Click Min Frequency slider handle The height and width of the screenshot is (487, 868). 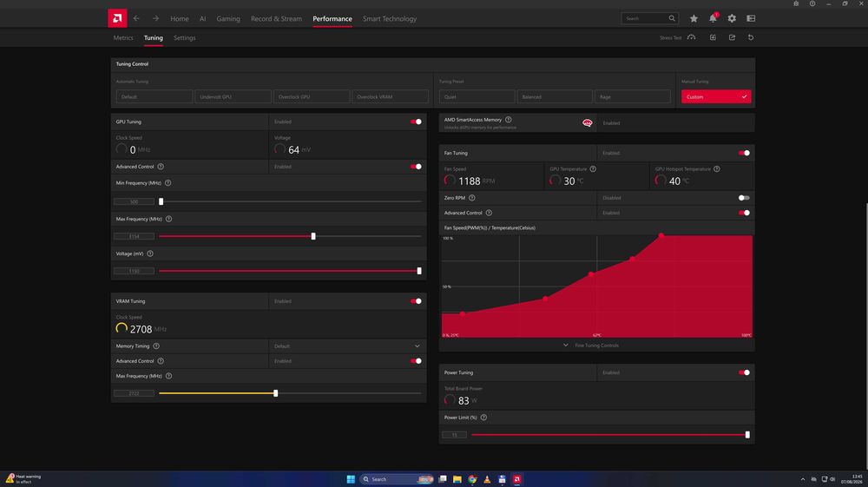(161, 201)
